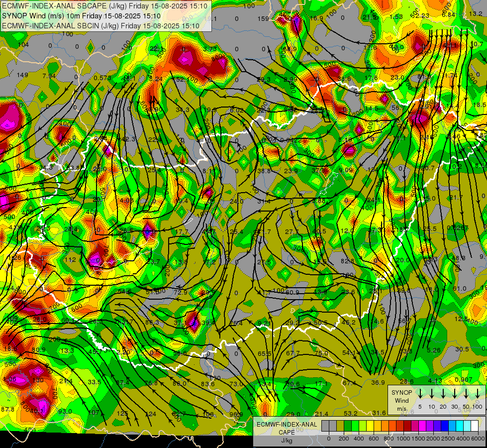The height and width of the screenshot is (448, 487).
Task: Click the map value 83.6
Action: [x=207, y=384]
